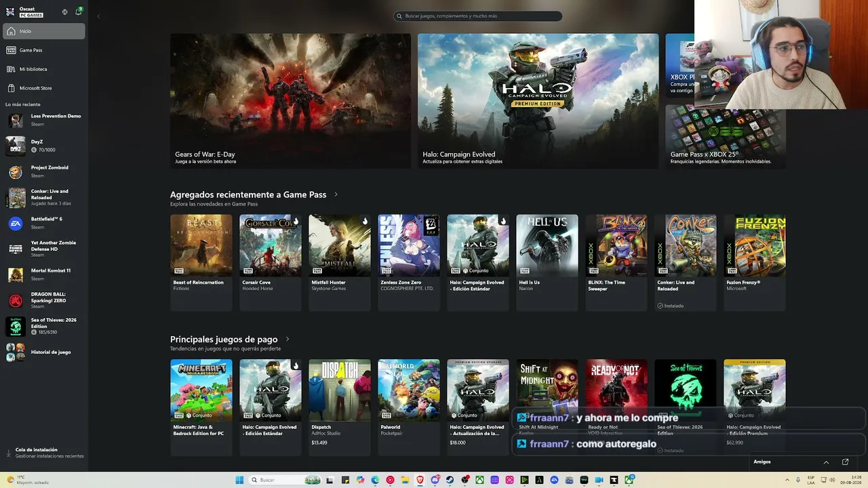Expand the Amigos panel with the chevron
This screenshot has width=868, height=488.
[826, 462]
